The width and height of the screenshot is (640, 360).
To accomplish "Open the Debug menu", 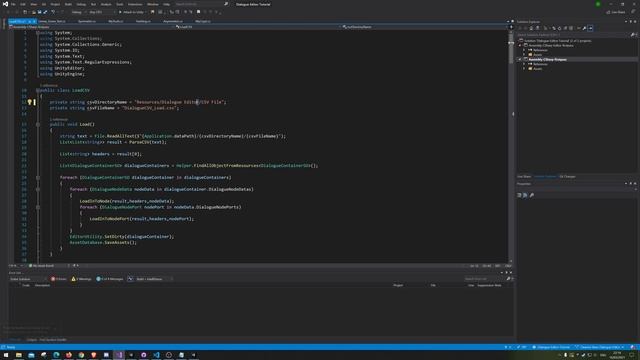I will click(81, 4).
